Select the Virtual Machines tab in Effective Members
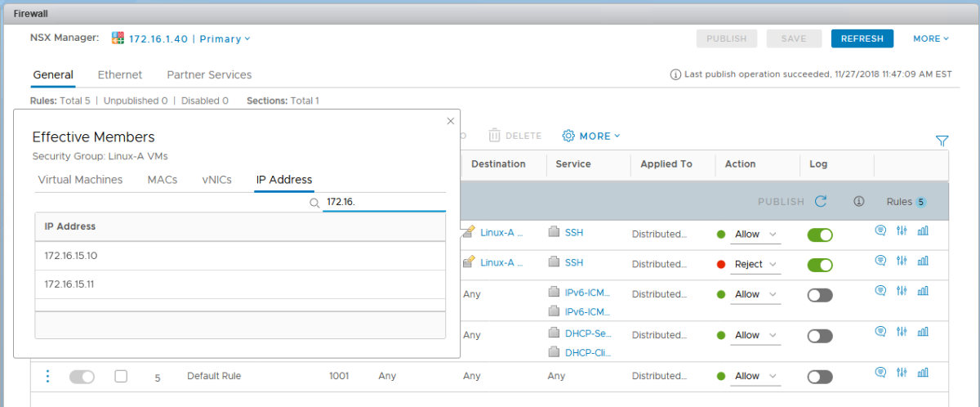This screenshot has height=407, width=980. 80,180
